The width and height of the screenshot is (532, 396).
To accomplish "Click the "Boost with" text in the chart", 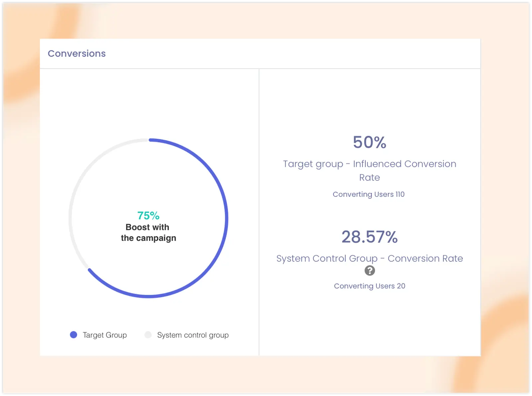I will point(147,227).
